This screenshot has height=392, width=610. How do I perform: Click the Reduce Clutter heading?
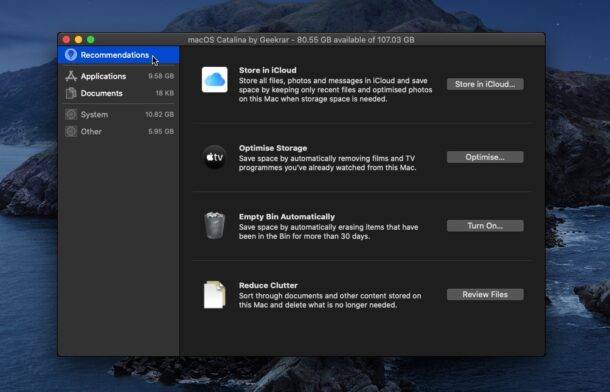click(x=268, y=285)
